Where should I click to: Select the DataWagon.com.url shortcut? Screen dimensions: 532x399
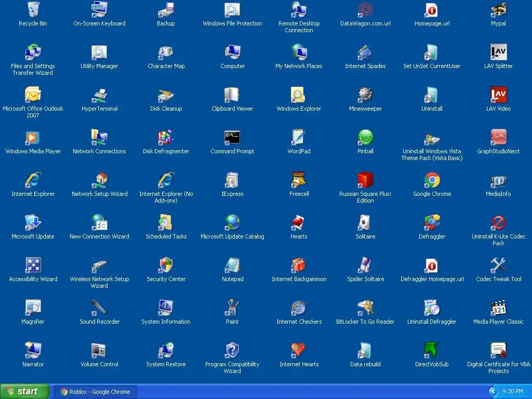[365, 9]
